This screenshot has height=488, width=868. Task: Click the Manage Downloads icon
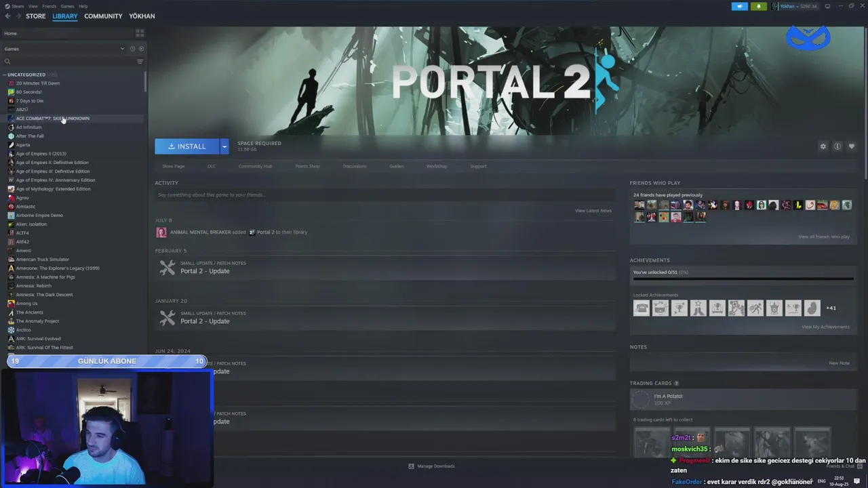coord(411,466)
